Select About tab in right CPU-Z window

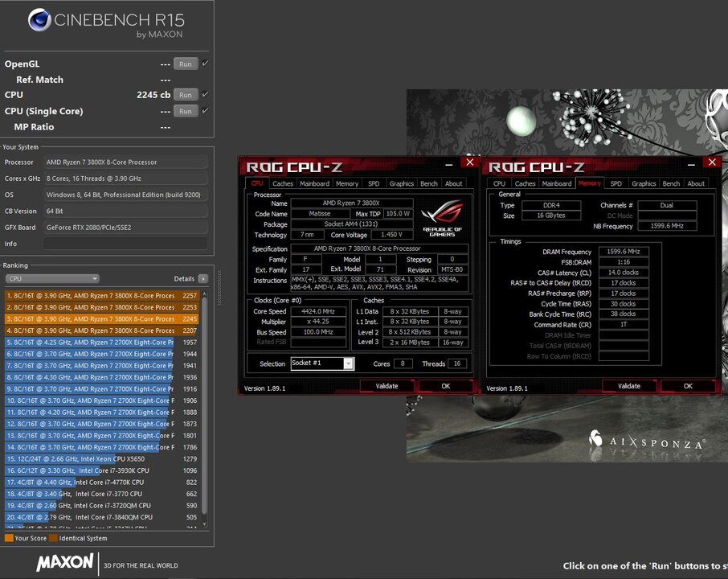click(696, 183)
